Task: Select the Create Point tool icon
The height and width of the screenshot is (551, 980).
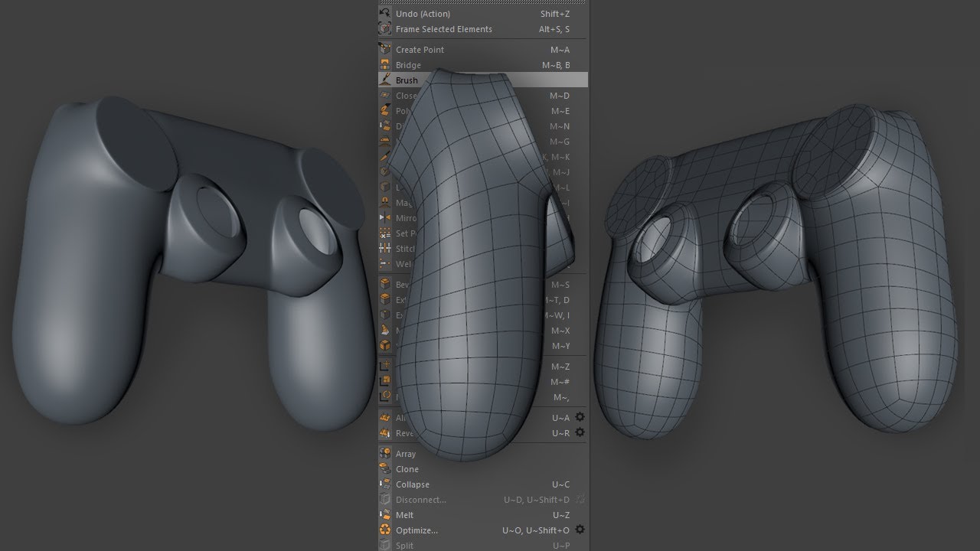Action: [385, 50]
